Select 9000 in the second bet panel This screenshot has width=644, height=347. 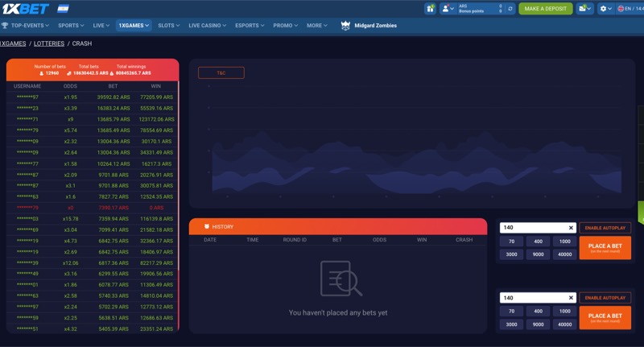[538, 324]
